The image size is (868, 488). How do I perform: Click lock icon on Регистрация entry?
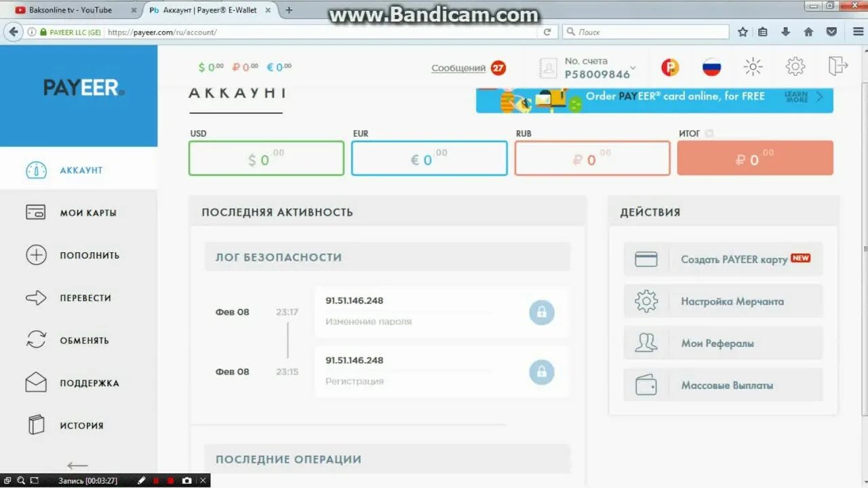[x=542, y=372]
